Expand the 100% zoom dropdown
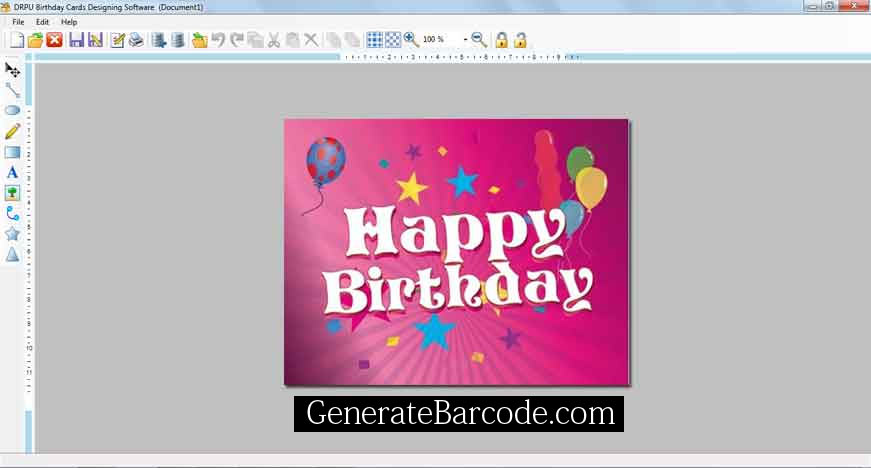Image resolution: width=871 pixels, height=468 pixels. click(x=465, y=40)
